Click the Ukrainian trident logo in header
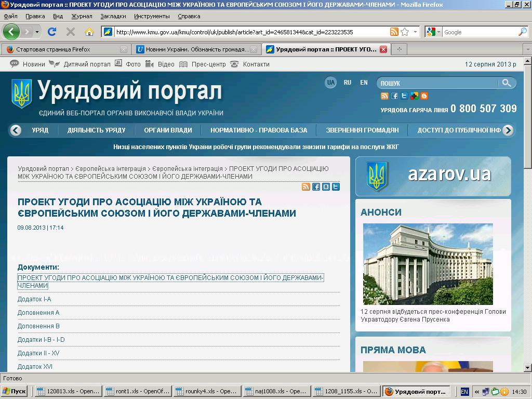The width and height of the screenshot is (532, 399). (x=22, y=94)
